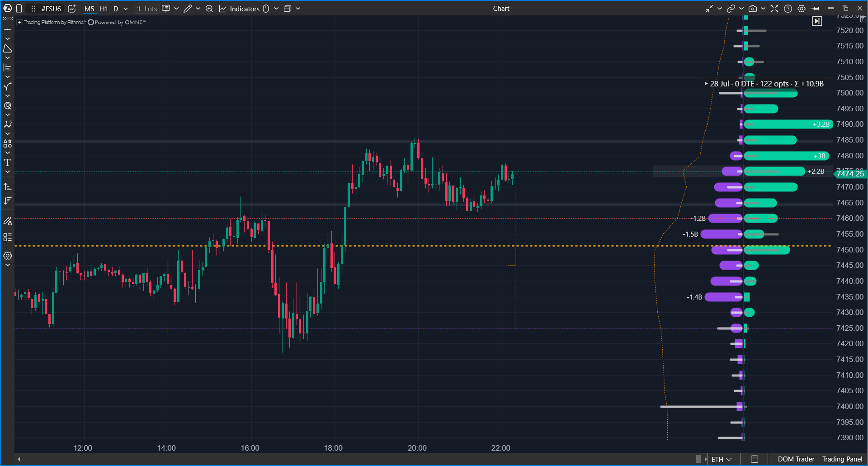The height and width of the screenshot is (466, 868).
Task: Click the horizontal scrollbar thumb near ETH
Action: (x=698, y=459)
